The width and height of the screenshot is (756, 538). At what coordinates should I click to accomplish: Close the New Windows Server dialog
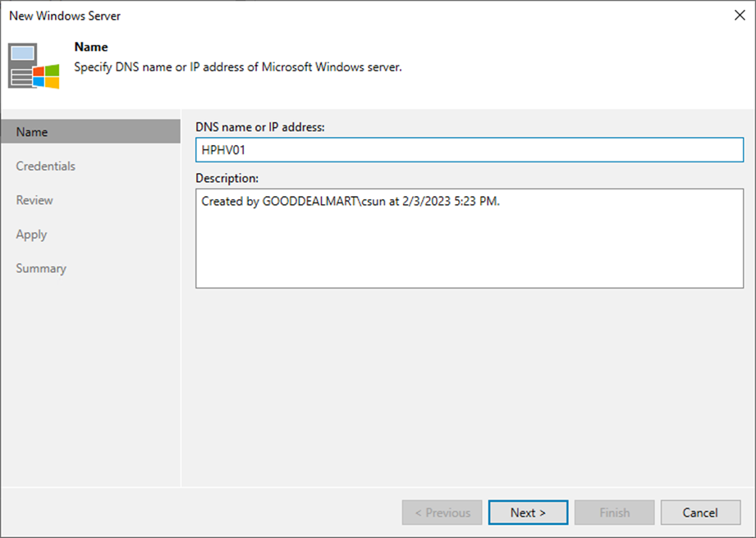click(740, 16)
